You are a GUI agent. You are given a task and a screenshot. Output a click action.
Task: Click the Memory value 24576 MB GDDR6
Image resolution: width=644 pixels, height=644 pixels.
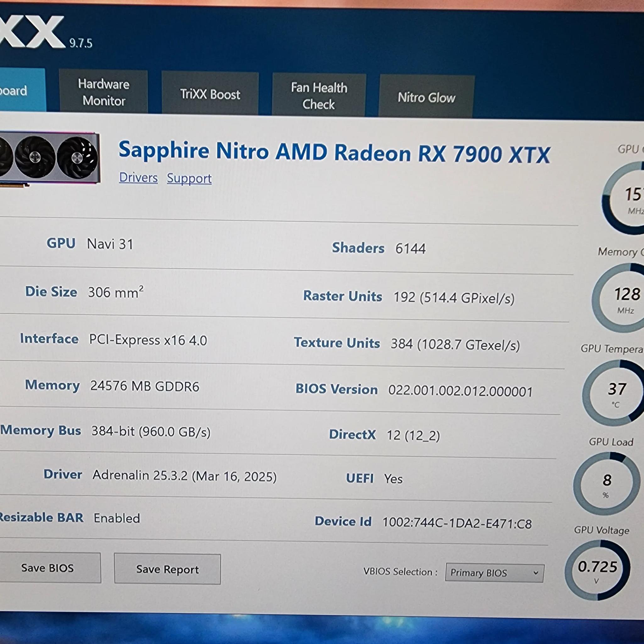pyautogui.click(x=145, y=386)
